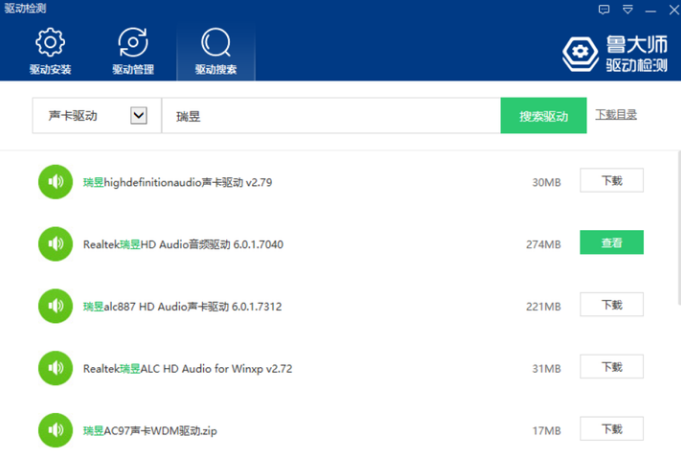Image resolution: width=681 pixels, height=474 pixels.
Task: Click the results list vertical scrollbar
Action: pyautogui.click(x=679, y=228)
